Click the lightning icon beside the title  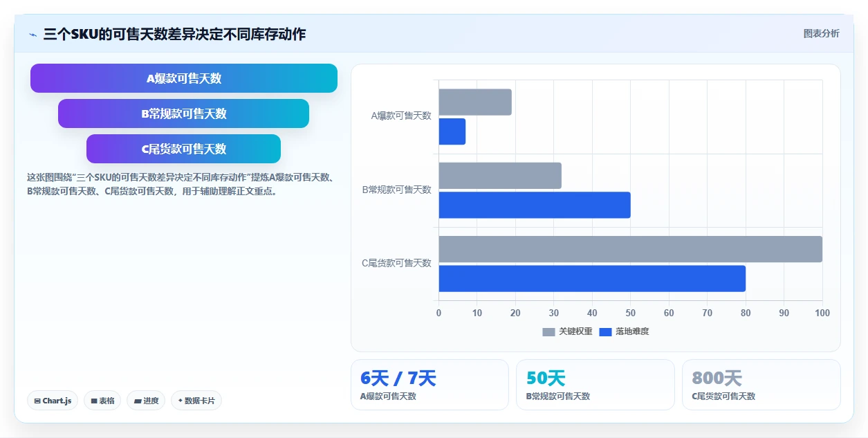[x=33, y=34]
